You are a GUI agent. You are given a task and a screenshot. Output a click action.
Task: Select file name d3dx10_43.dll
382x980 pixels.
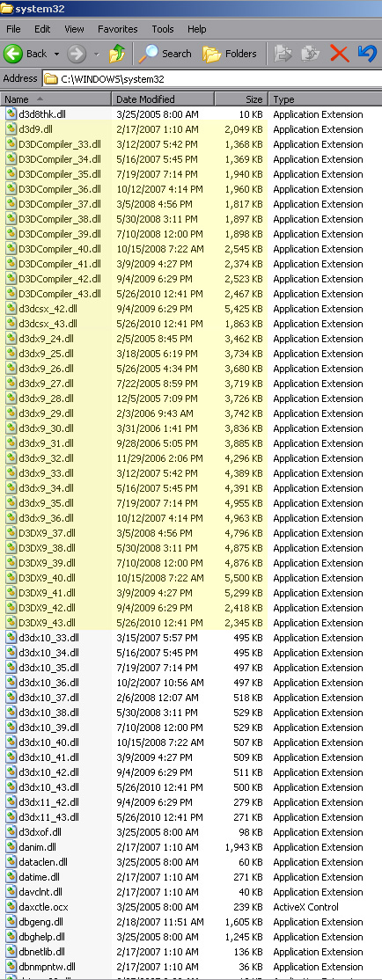click(48, 787)
